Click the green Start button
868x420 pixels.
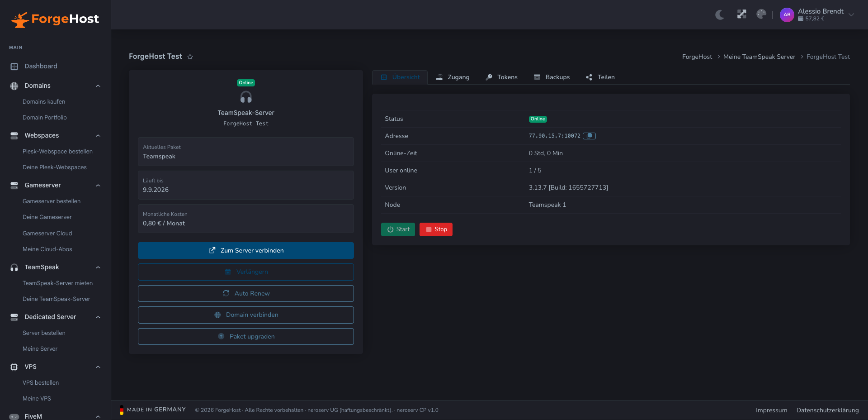[x=398, y=229]
